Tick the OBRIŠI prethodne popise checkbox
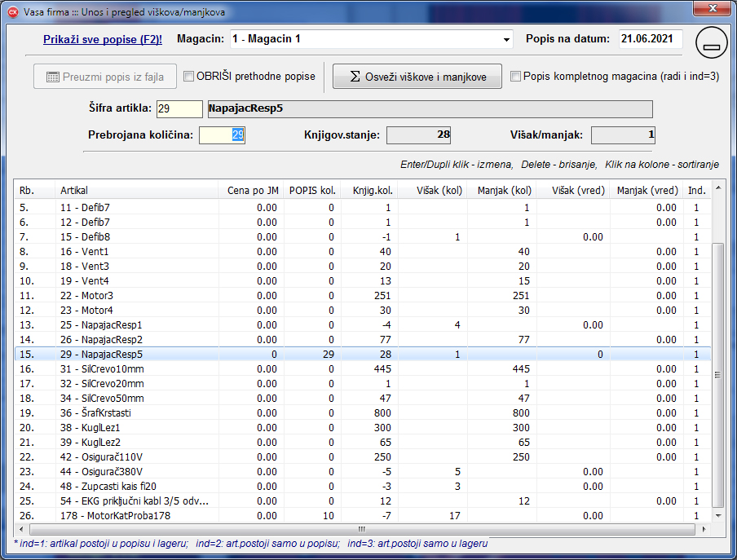The image size is (737, 560). 188,76
